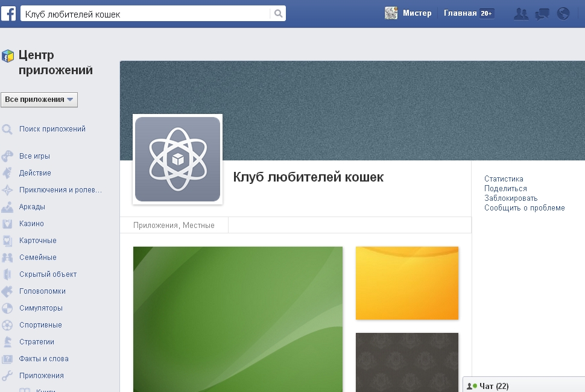Click the Факты и слова question icon
The image size is (585, 392).
(7, 359)
